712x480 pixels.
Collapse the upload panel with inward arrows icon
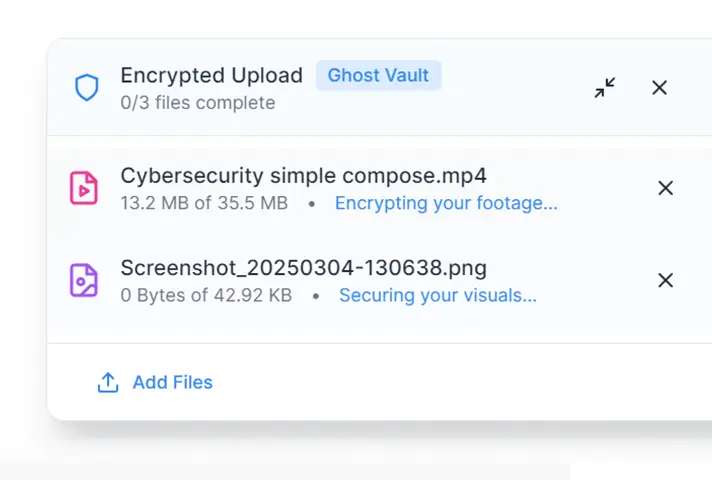click(x=605, y=88)
